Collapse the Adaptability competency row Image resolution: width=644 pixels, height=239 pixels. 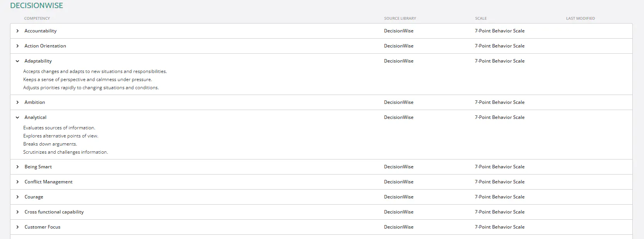(17, 61)
